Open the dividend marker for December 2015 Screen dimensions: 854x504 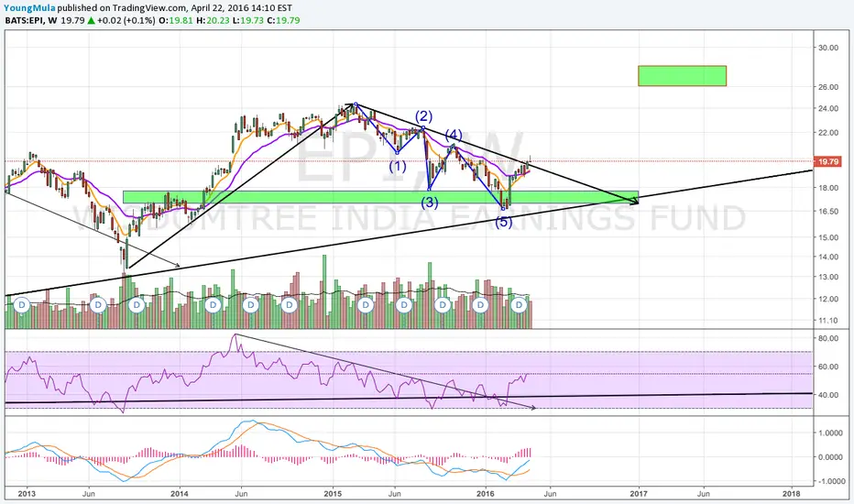coord(480,304)
